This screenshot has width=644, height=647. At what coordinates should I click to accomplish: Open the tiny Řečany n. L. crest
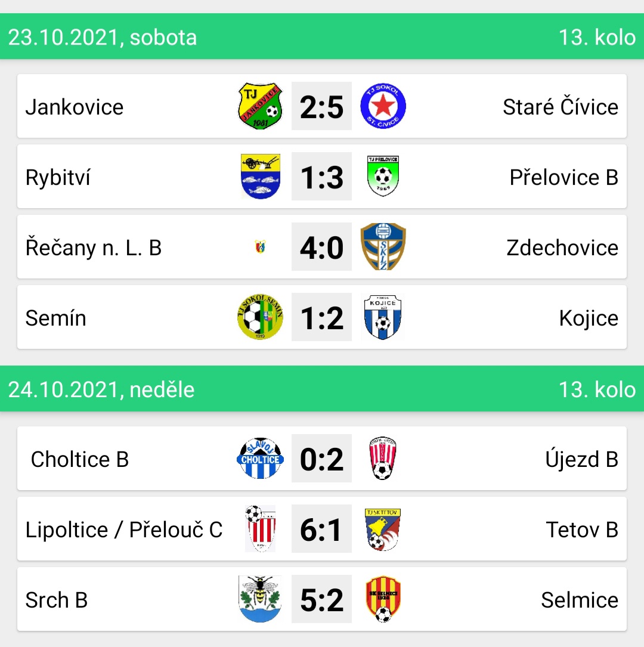pos(261,247)
